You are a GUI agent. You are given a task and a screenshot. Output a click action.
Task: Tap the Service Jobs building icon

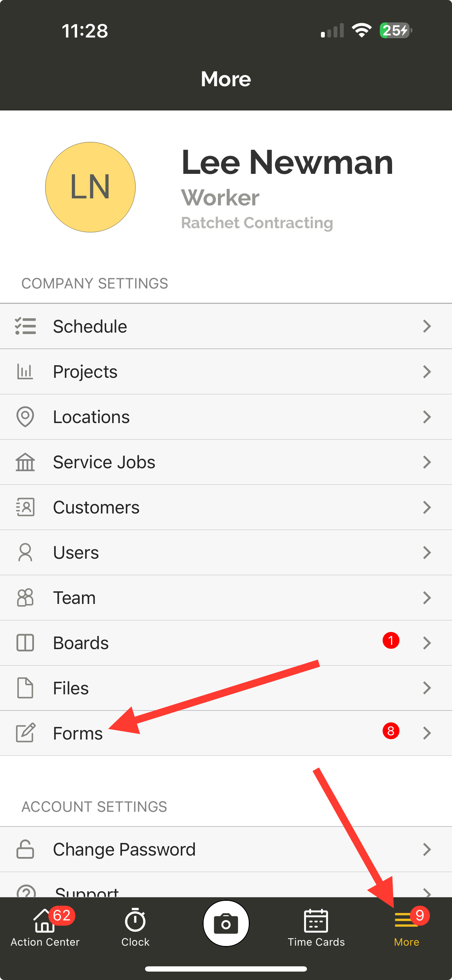coord(25,462)
